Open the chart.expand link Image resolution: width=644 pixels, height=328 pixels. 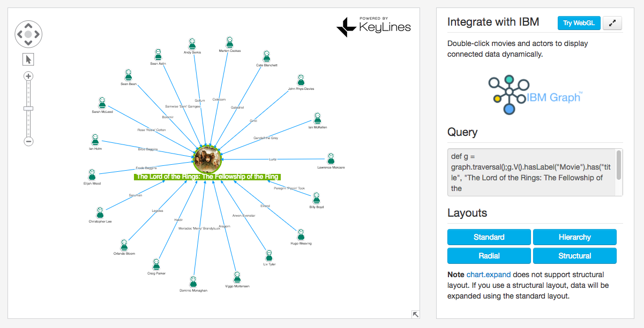(x=489, y=274)
